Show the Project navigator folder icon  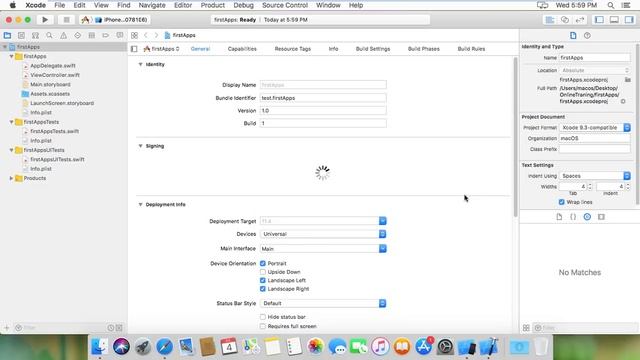7,36
